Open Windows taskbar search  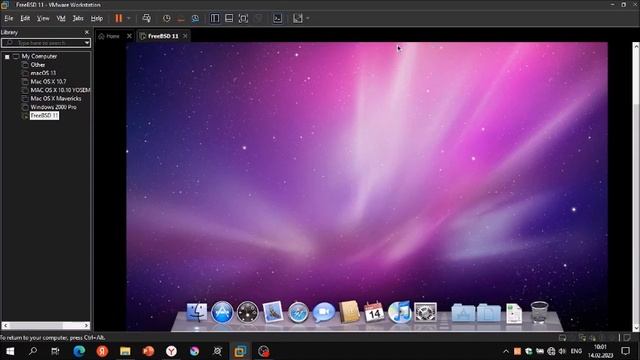point(33,351)
